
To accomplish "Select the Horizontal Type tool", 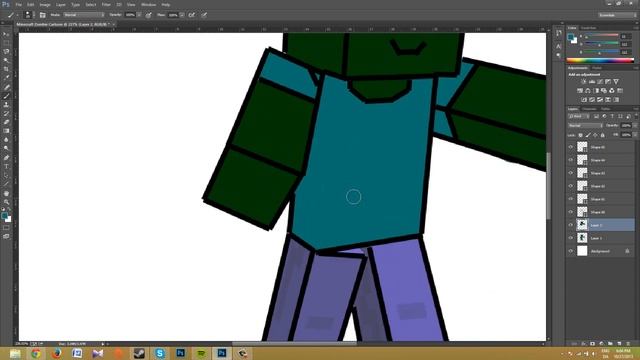I will click(x=6, y=167).
